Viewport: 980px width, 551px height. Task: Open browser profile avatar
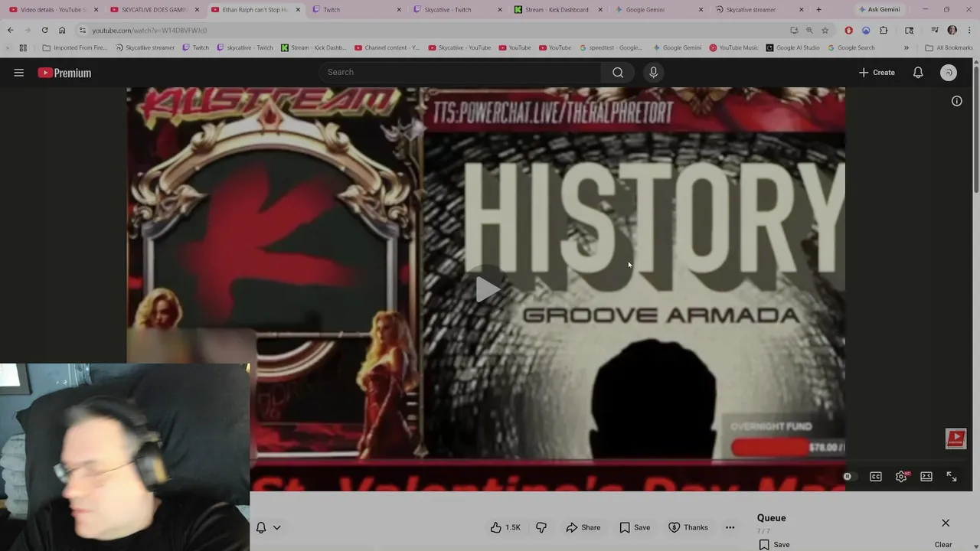point(952,31)
